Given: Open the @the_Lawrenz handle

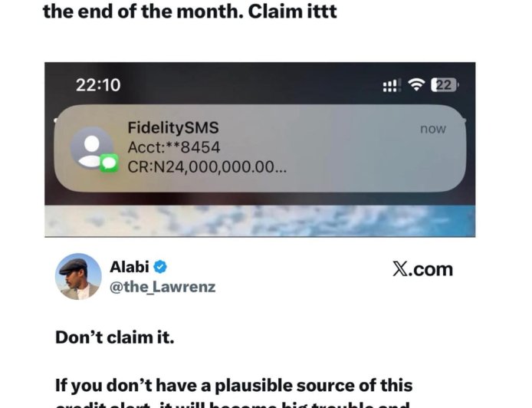Looking at the screenshot, I should coord(163,287).
